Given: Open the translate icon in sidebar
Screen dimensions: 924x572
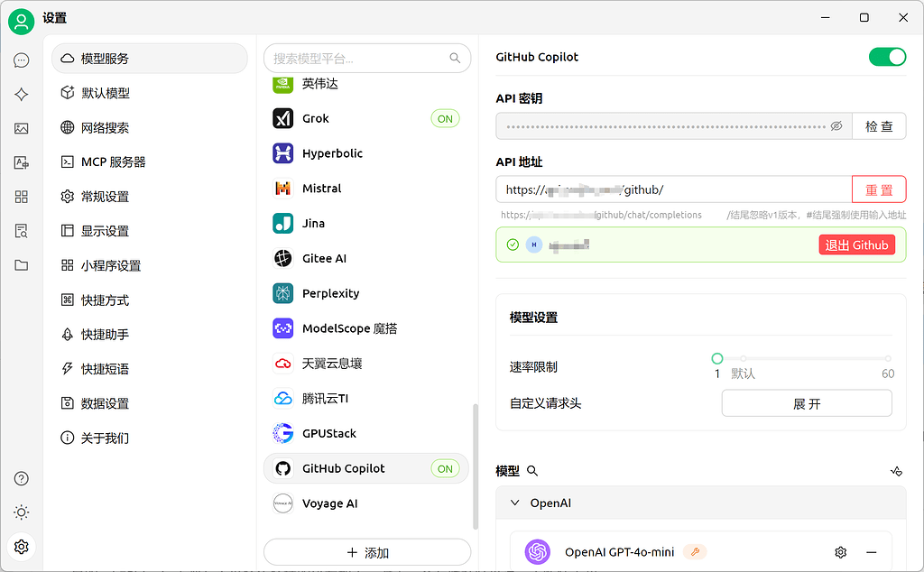Looking at the screenshot, I should coord(22,162).
